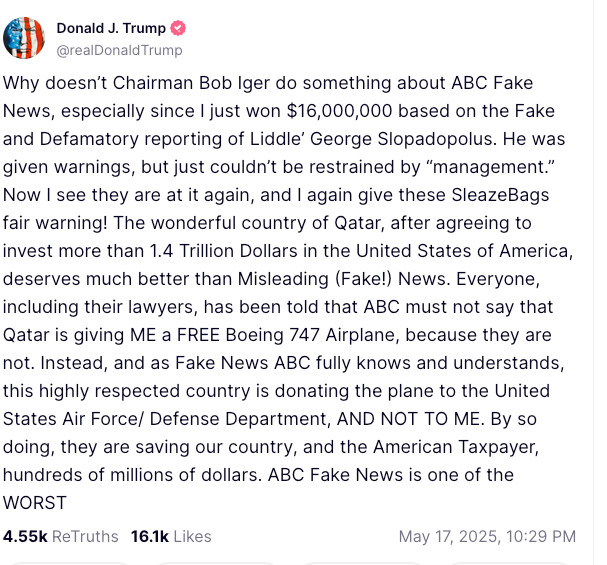Visit the @realDonaldTrump handle link
Viewport: 607px width, 565px height.
tap(119, 50)
